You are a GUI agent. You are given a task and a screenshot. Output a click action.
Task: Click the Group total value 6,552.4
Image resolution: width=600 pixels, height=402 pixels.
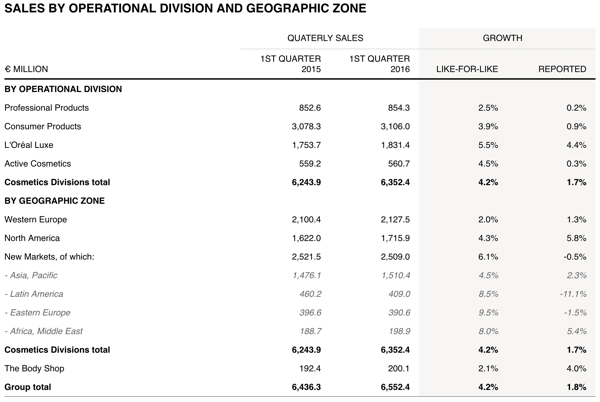(x=395, y=387)
